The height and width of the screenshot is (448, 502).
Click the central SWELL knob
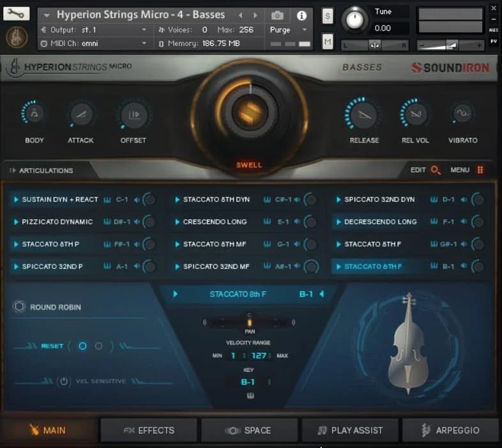click(249, 113)
